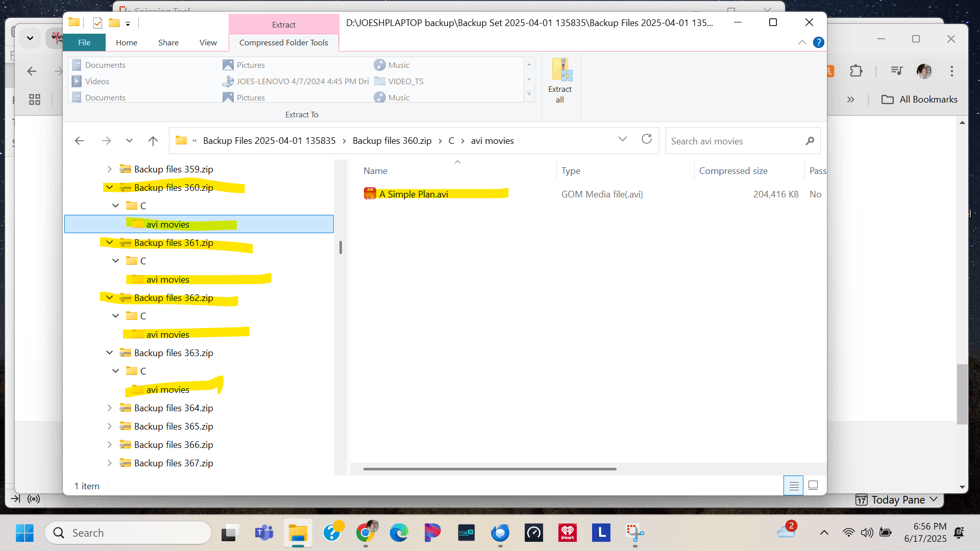Launch Pandora from the taskbar
980x551 pixels.
(x=432, y=533)
